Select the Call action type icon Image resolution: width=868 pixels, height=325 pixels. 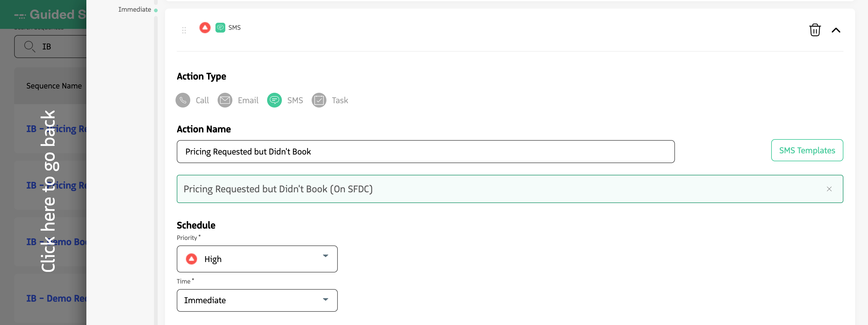pos(183,100)
